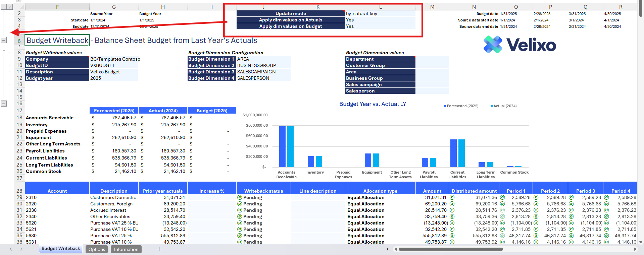Click the add new sheet plus icon

[x=159, y=249]
